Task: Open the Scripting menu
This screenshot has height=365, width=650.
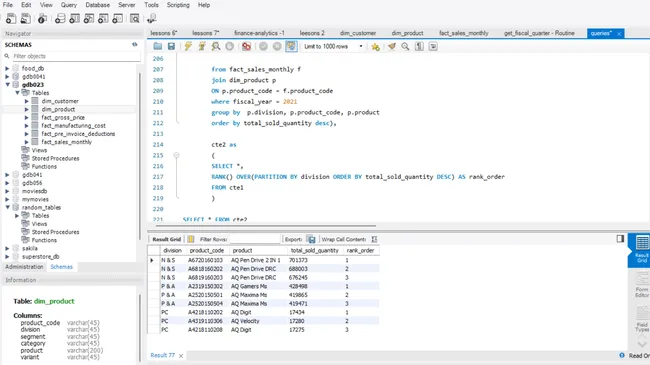Action: (178, 5)
